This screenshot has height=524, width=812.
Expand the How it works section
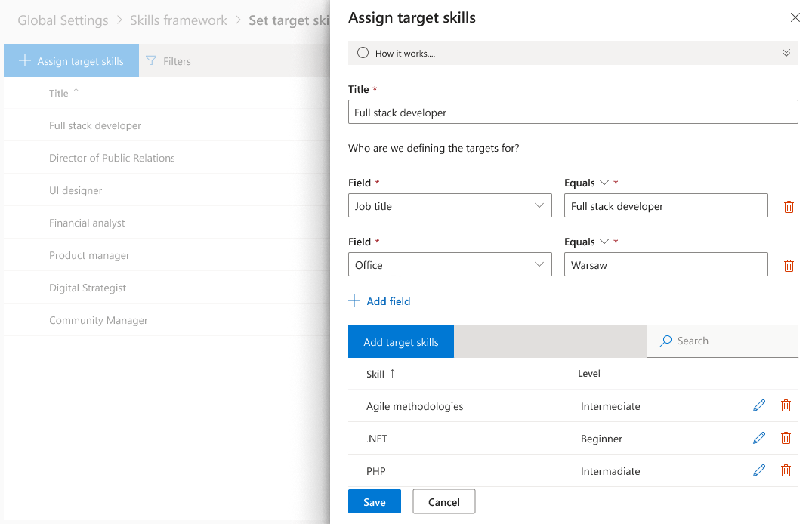pos(786,53)
